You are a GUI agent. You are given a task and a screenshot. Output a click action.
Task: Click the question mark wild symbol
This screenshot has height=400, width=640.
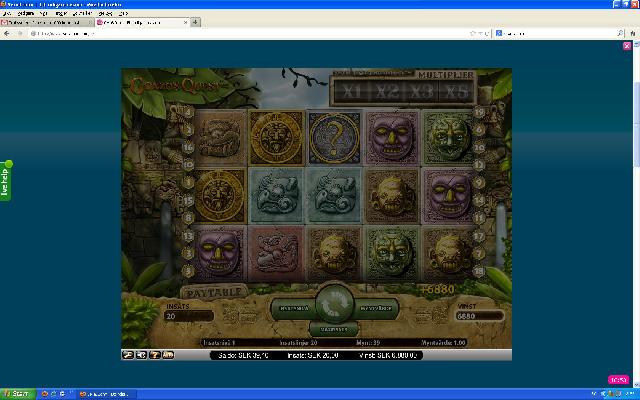334,138
